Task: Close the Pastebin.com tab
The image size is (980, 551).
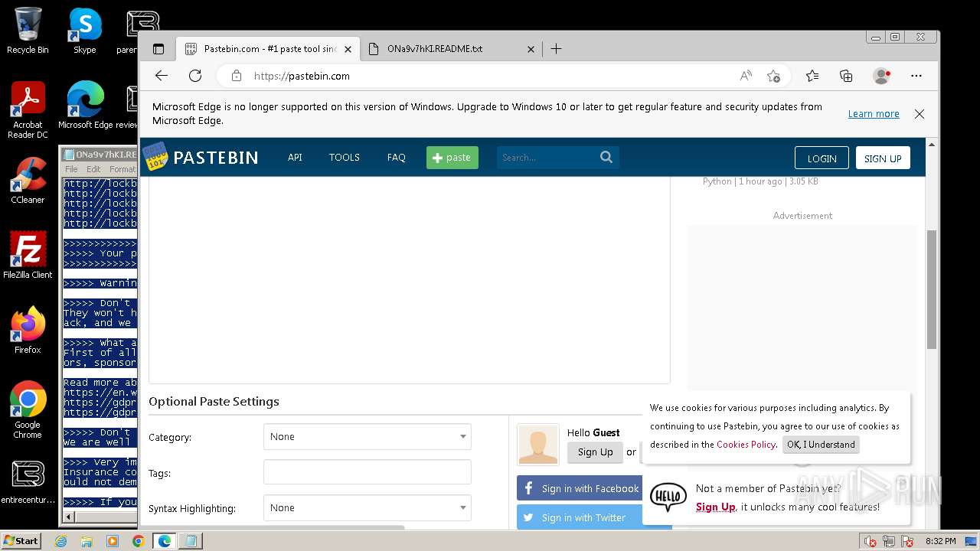Action: pyautogui.click(x=348, y=49)
